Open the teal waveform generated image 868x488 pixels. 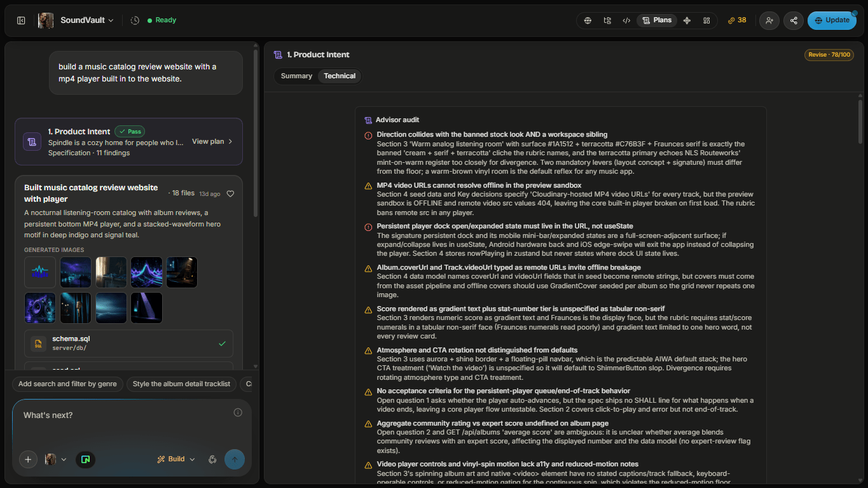point(39,272)
